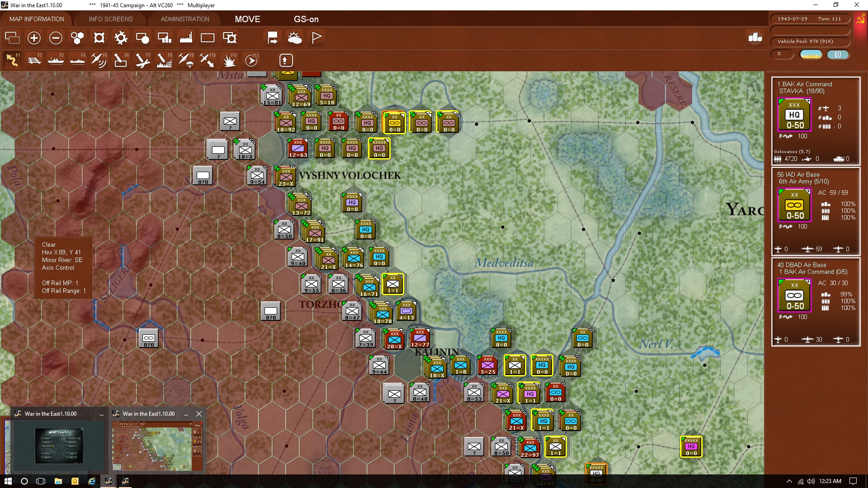This screenshot has height=488, width=868.
Task: Toggle the weather display icon
Action: (x=295, y=38)
